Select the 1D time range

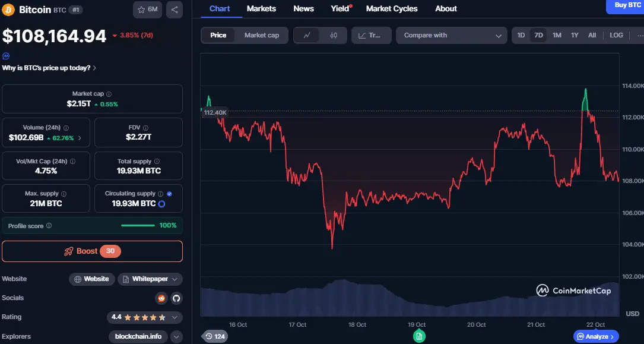[521, 36]
